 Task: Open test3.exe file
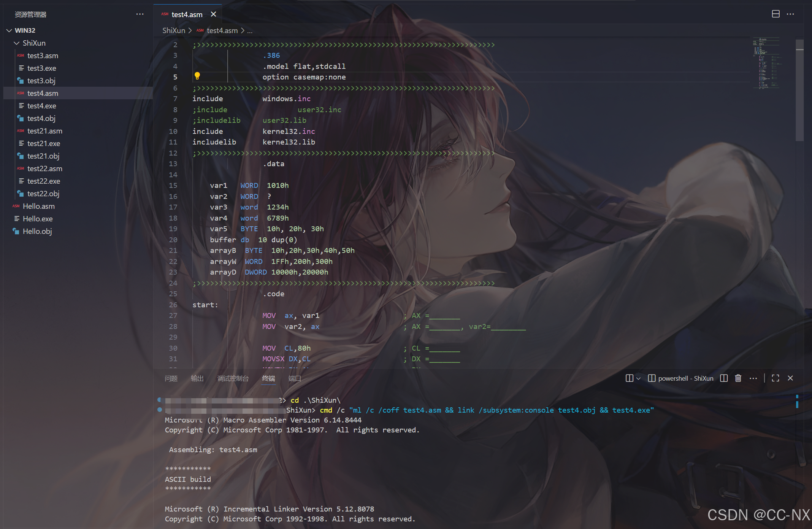[x=78, y=68]
